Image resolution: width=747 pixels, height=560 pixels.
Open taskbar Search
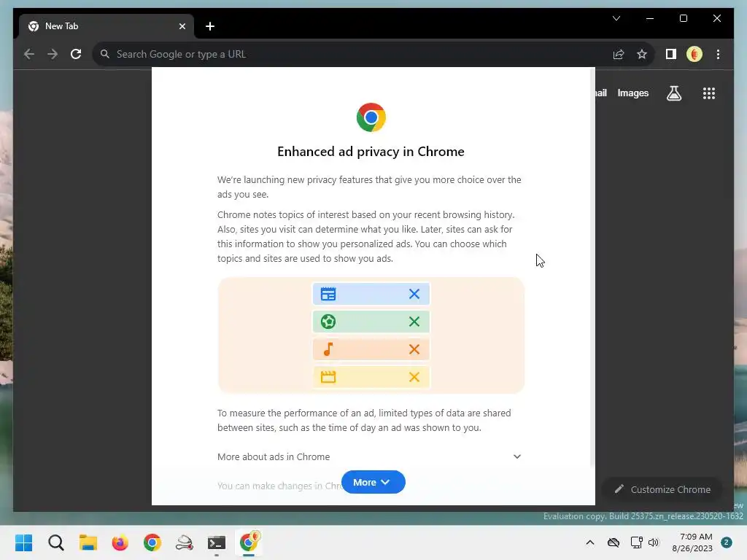pos(55,542)
